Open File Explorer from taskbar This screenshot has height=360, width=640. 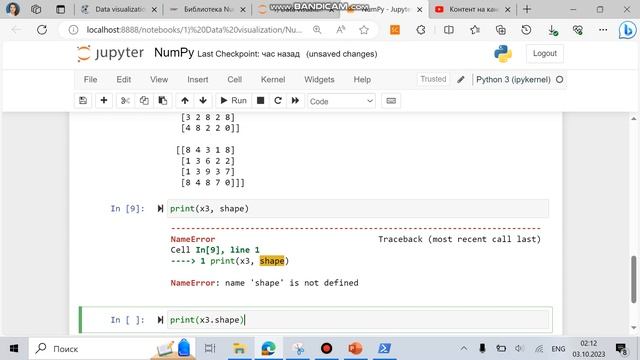click(x=239, y=349)
